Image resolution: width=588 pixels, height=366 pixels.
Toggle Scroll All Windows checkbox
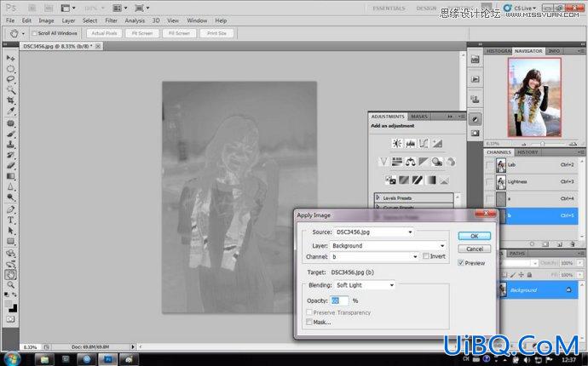(34, 33)
